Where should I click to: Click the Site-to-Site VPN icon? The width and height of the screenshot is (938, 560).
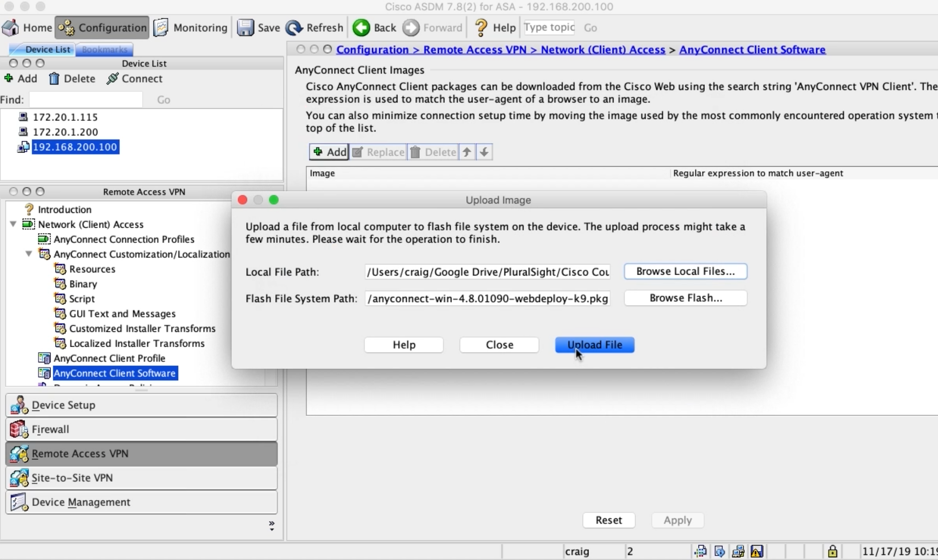tap(19, 478)
